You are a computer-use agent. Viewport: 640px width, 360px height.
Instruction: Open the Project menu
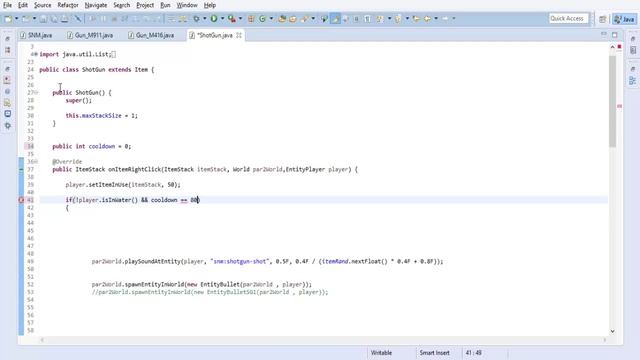pos(145,5)
